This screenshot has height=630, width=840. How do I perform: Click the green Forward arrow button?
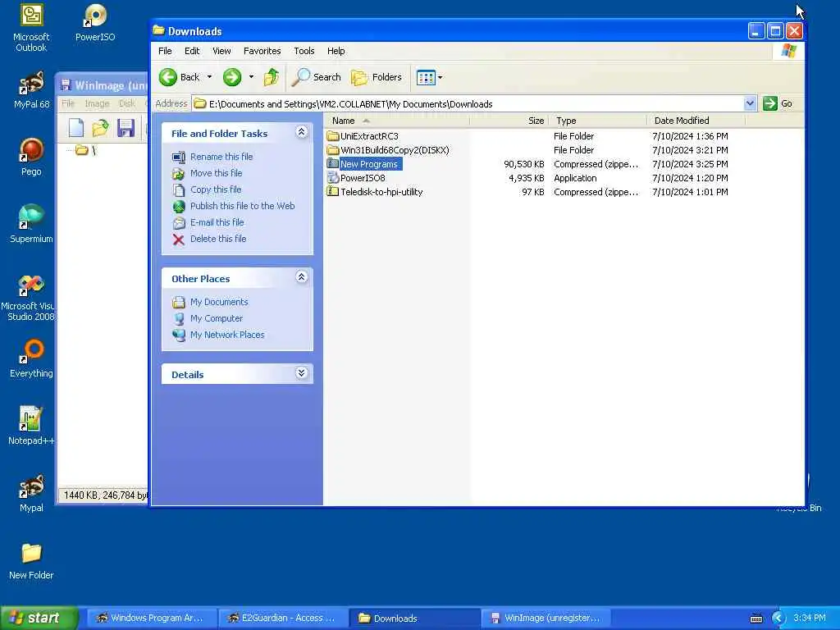(x=232, y=77)
